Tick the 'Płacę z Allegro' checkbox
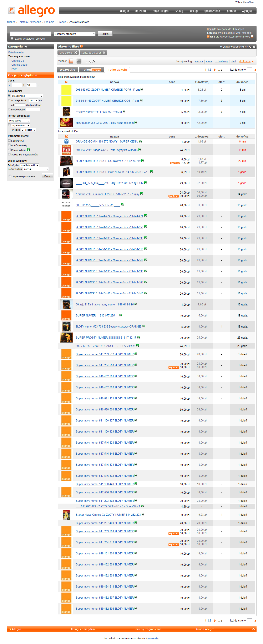 click(9, 150)
